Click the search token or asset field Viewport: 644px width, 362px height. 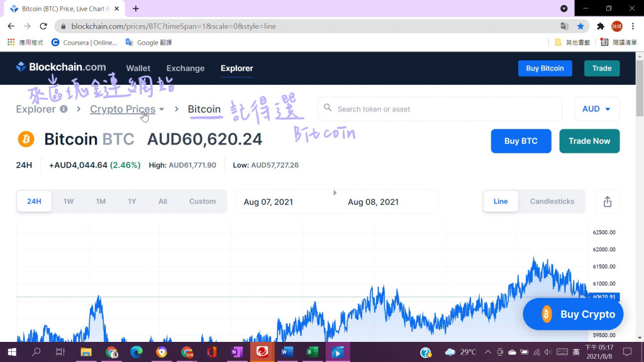pyautogui.click(x=440, y=109)
